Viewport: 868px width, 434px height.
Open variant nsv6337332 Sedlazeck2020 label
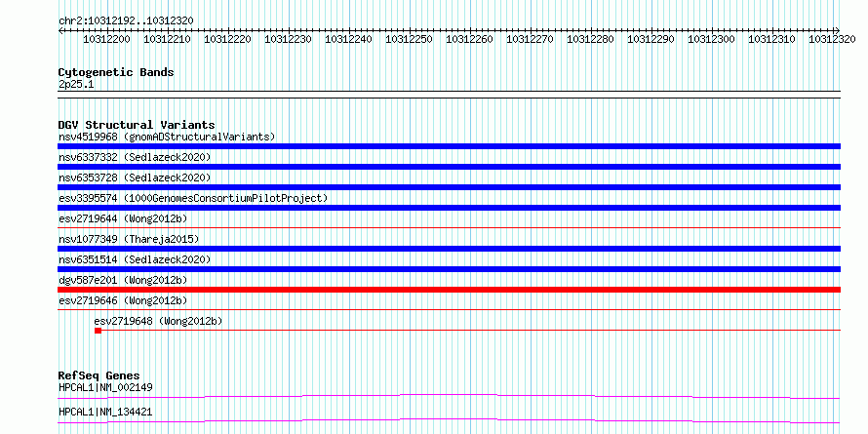pos(135,157)
